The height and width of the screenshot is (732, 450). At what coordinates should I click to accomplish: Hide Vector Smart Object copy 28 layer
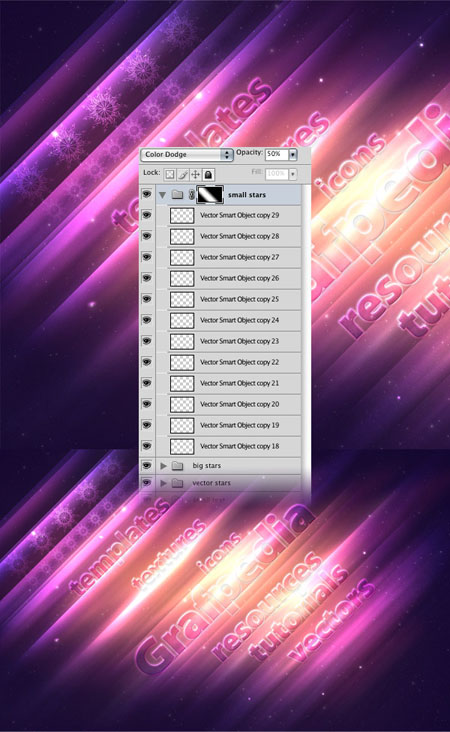coord(147,236)
